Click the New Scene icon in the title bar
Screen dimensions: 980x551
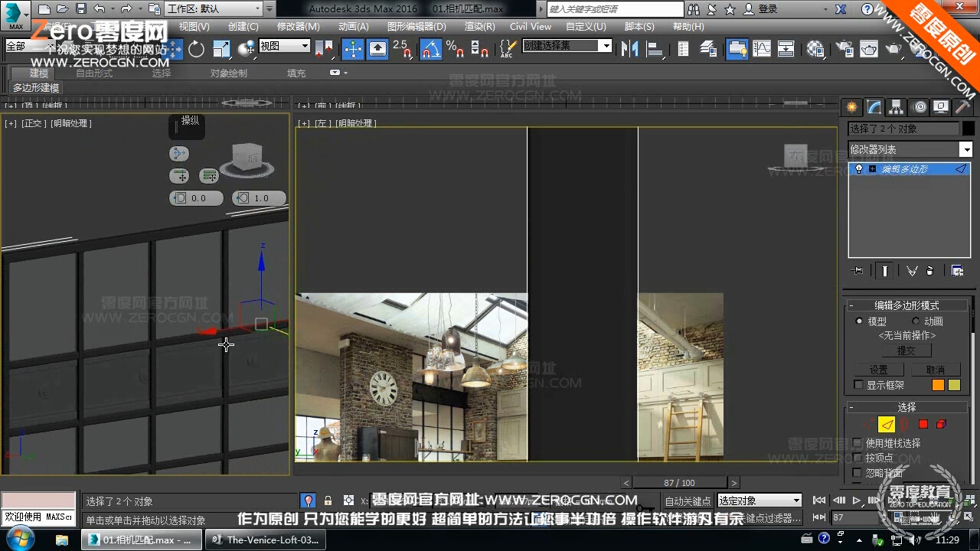pos(44,9)
